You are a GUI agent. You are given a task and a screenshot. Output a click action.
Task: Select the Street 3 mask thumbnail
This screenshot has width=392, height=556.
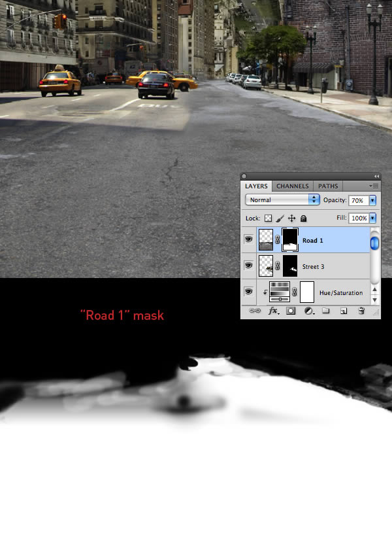290,266
